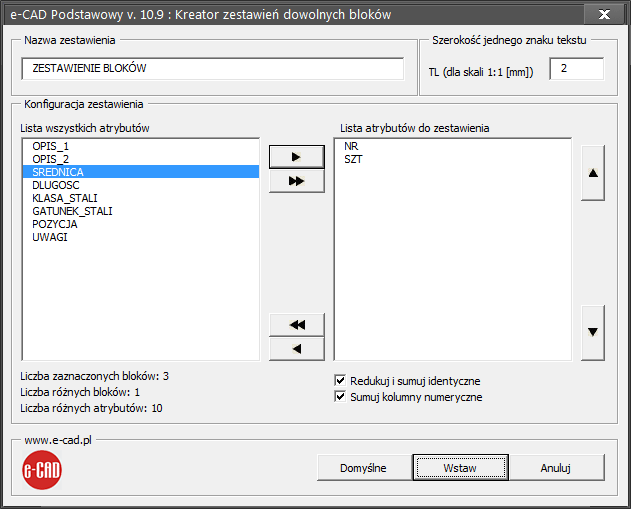Select NR in the summary attributes list
Screen dimensions: 631x509
(x=453, y=146)
